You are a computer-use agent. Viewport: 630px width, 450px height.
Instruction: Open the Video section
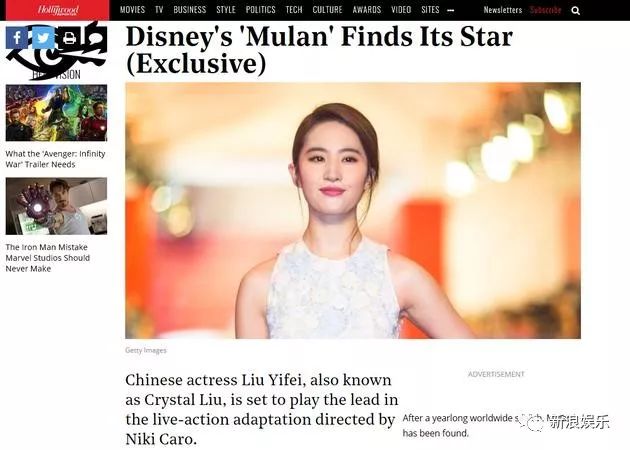(401, 10)
